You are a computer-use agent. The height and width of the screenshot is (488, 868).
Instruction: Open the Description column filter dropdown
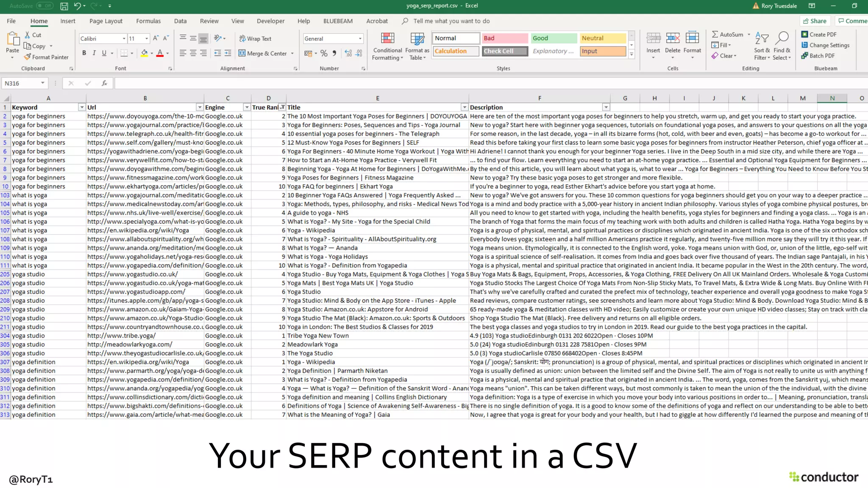606,108
